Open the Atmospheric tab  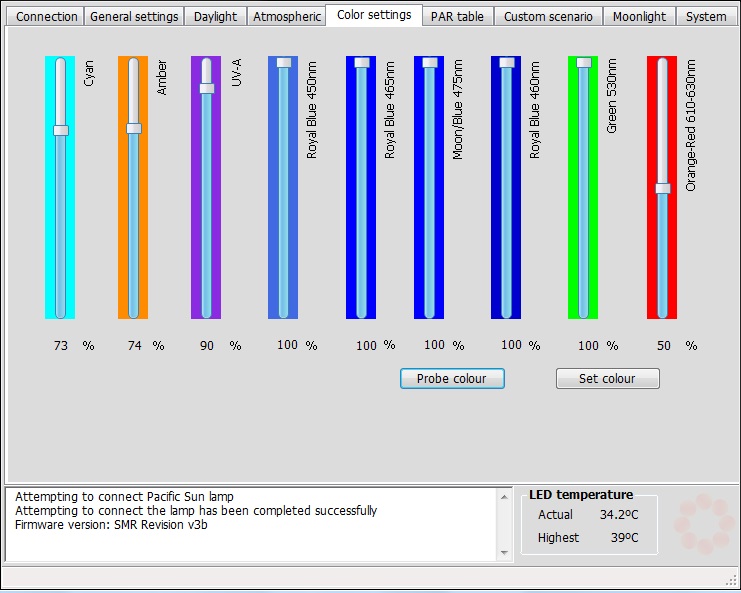[286, 17]
